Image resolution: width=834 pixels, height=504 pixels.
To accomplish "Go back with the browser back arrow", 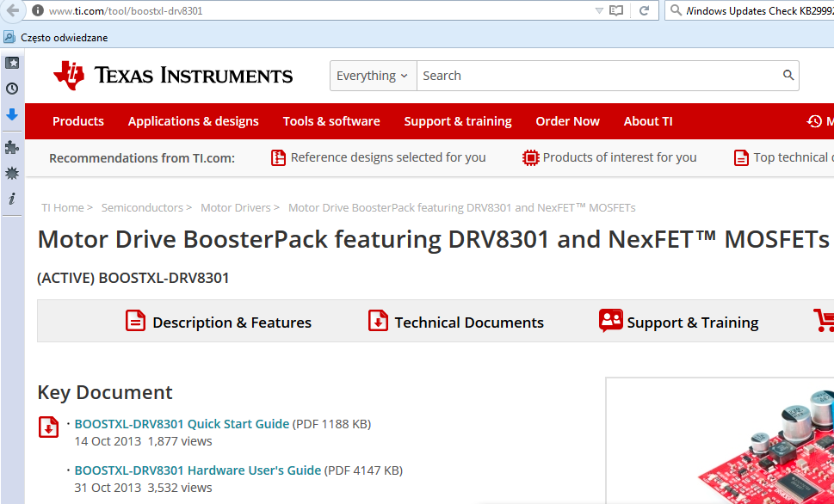I will [12, 10].
